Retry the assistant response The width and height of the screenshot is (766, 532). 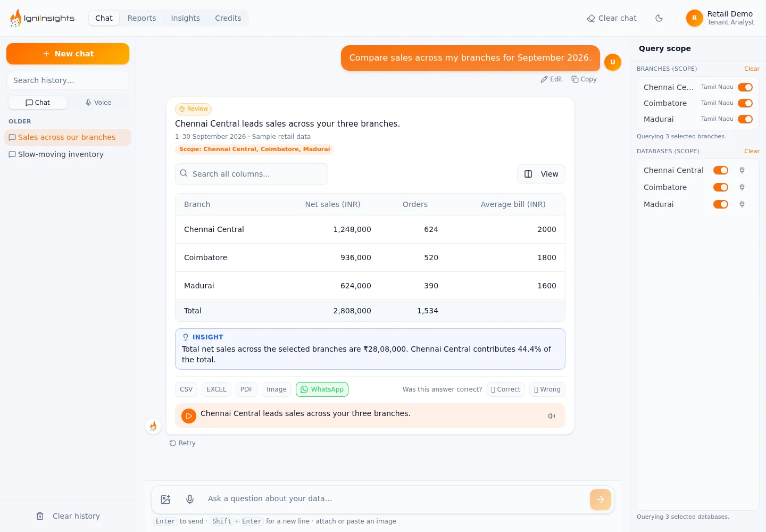[x=182, y=443]
